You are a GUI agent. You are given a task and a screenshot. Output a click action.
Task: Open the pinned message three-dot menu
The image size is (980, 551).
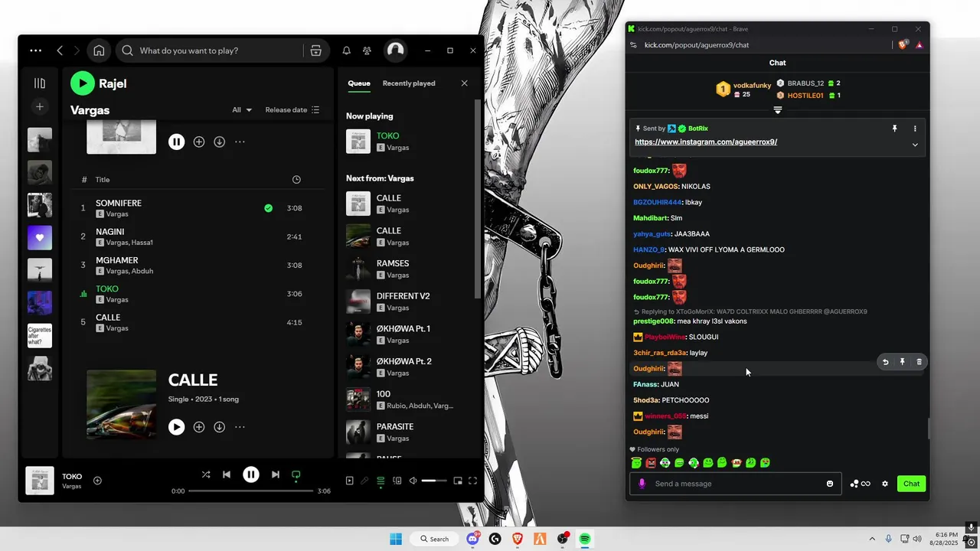(x=915, y=129)
